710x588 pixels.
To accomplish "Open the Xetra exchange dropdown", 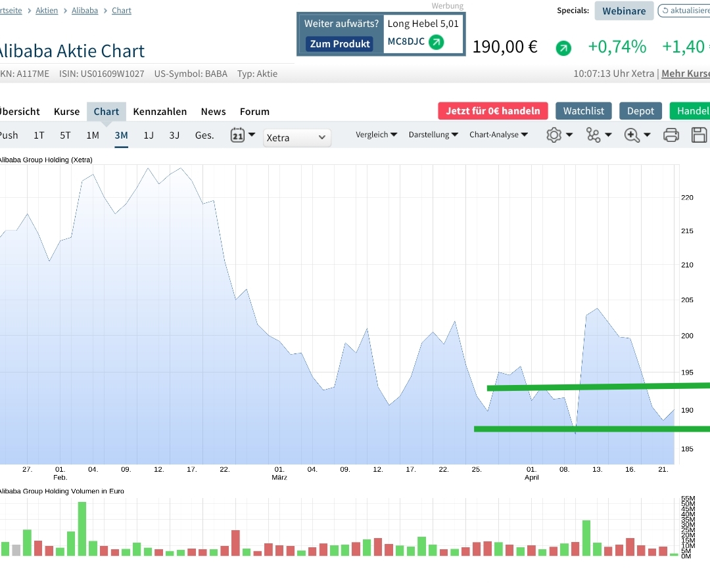I will click(x=297, y=137).
